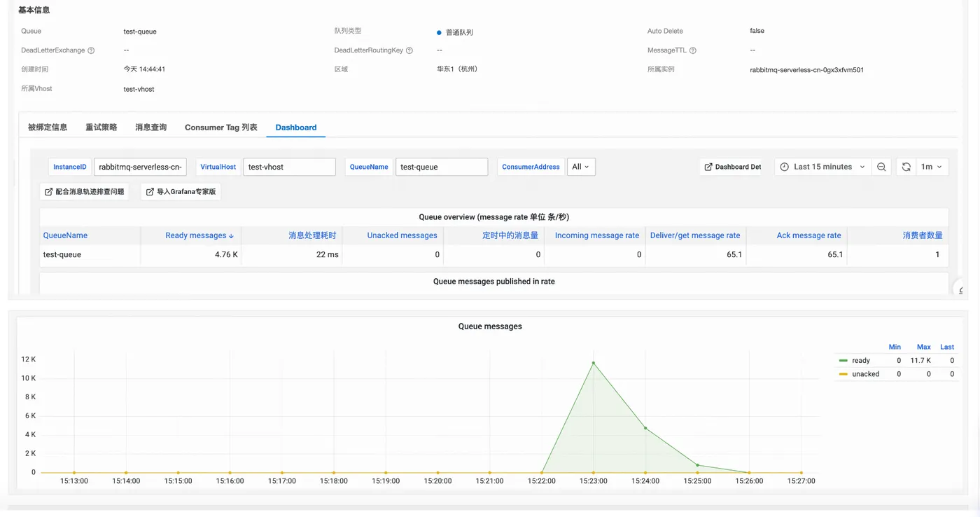Click the green ready legend color swatch
This screenshot has width=980, height=517.
click(843, 361)
